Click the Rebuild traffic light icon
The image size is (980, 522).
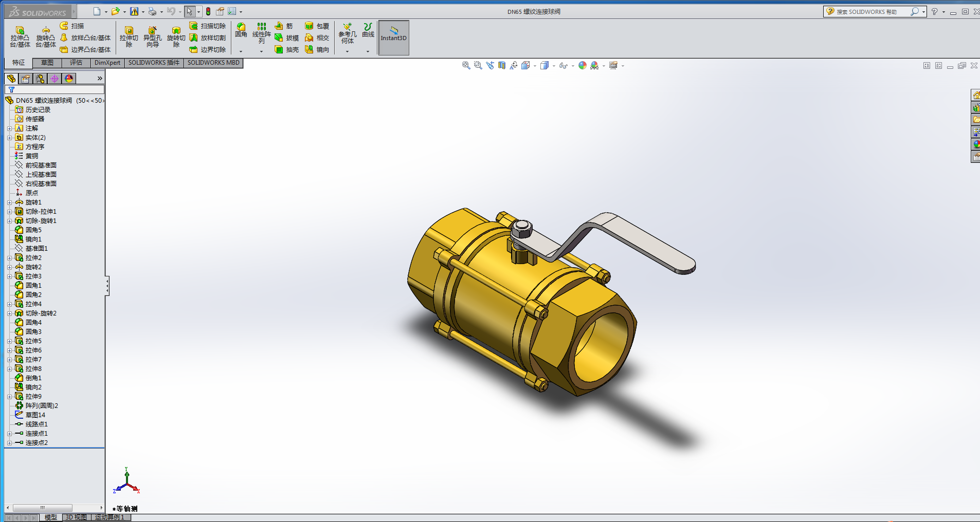(x=208, y=11)
